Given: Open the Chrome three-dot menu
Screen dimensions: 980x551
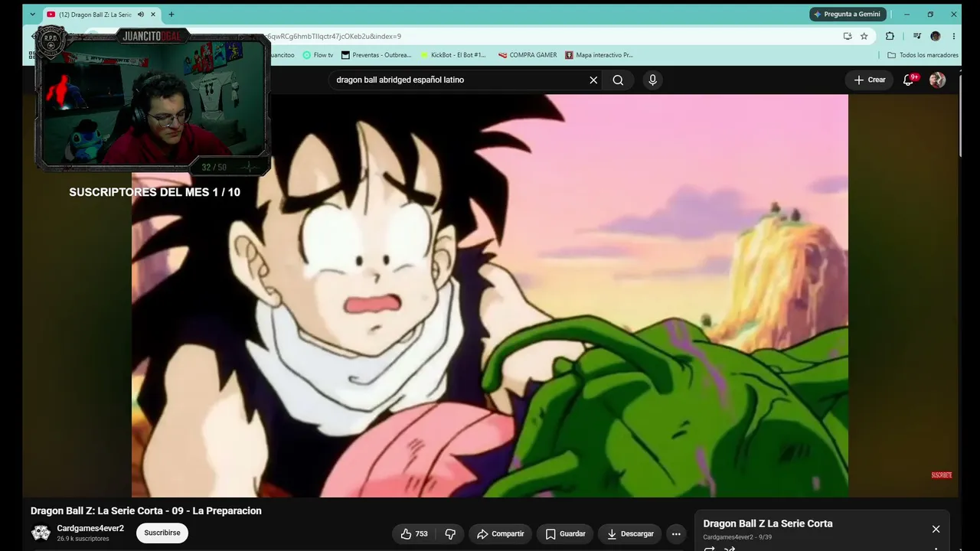Looking at the screenshot, I should coord(953,36).
